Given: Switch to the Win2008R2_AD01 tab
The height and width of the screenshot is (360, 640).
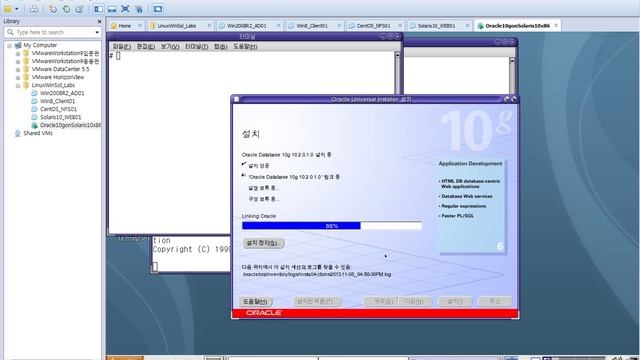Looking at the screenshot, I should click(247, 26).
